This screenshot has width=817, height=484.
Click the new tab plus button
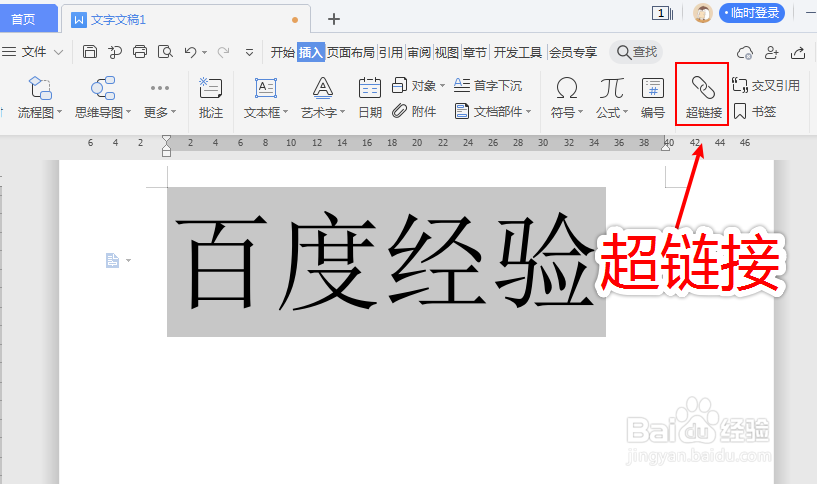(333, 19)
